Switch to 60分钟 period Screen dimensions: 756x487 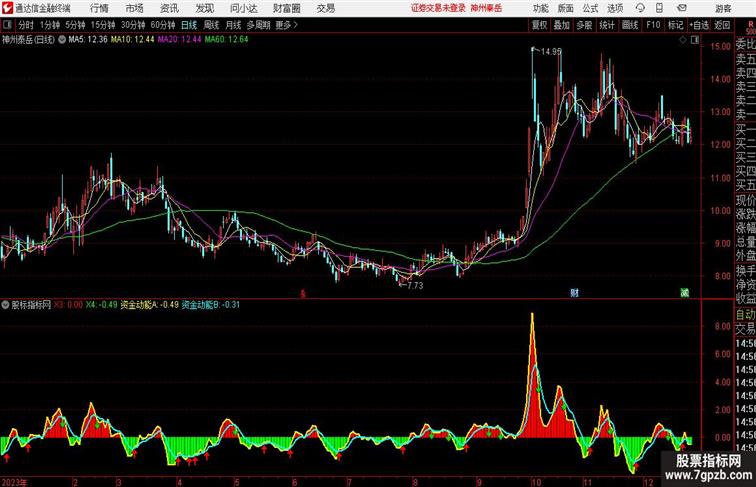pyautogui.click(x=163, y=25)
